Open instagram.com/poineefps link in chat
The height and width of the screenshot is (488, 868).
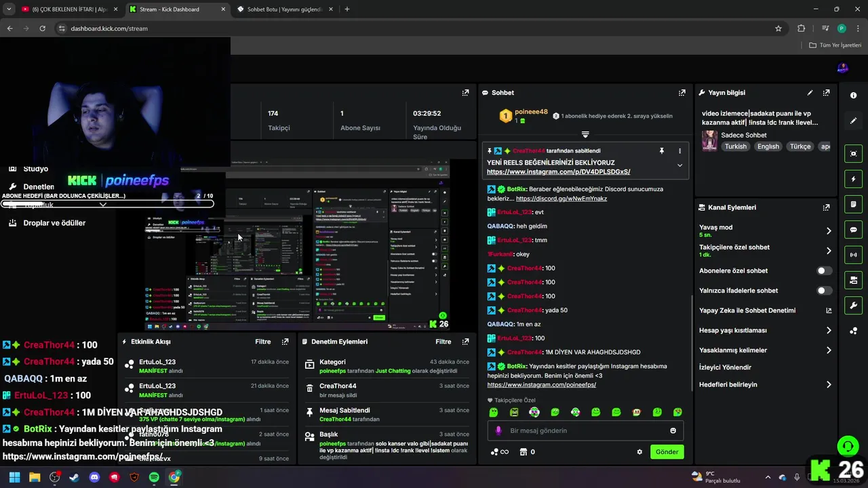click(542, 385)
